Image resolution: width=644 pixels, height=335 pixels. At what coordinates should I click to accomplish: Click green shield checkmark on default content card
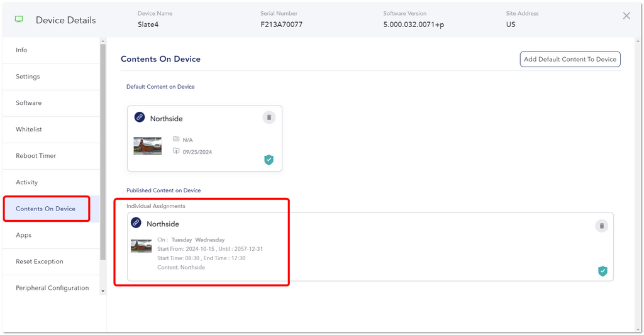click(269, 160)
